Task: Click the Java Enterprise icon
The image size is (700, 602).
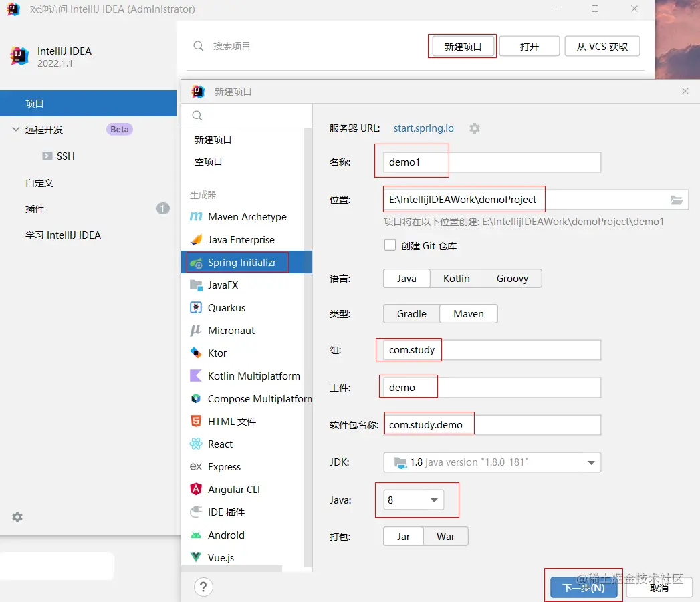Action: [195, 240]
